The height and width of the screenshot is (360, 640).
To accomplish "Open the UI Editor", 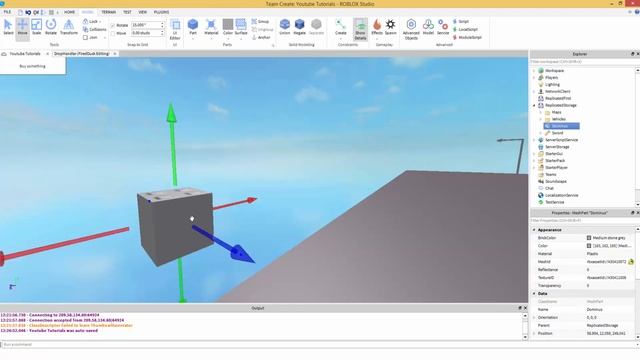I will 175,29.
